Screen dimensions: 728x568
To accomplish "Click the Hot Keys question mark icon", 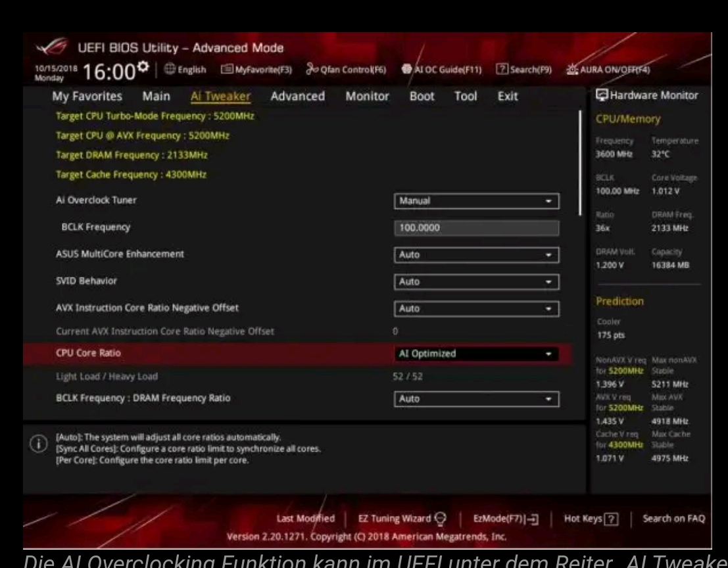I will 612,519.
